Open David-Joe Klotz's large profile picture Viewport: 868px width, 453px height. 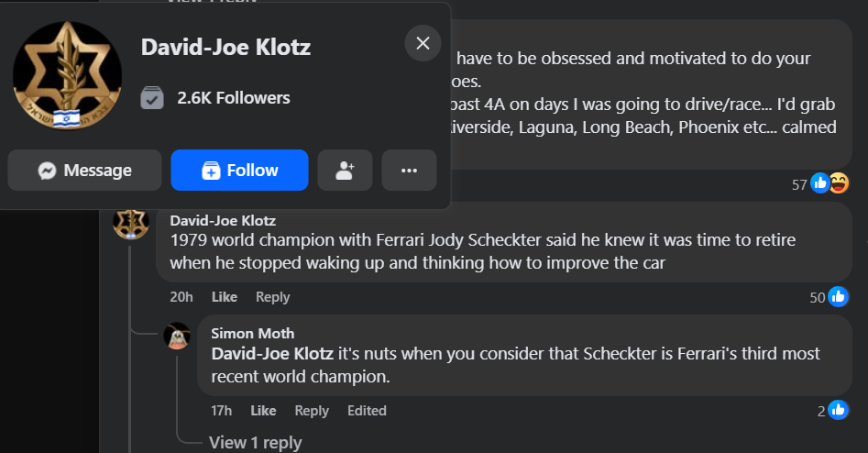67,75
